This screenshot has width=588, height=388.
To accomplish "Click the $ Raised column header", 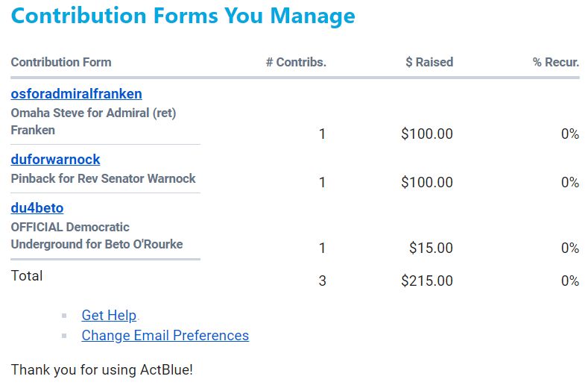I will [429, 62].
